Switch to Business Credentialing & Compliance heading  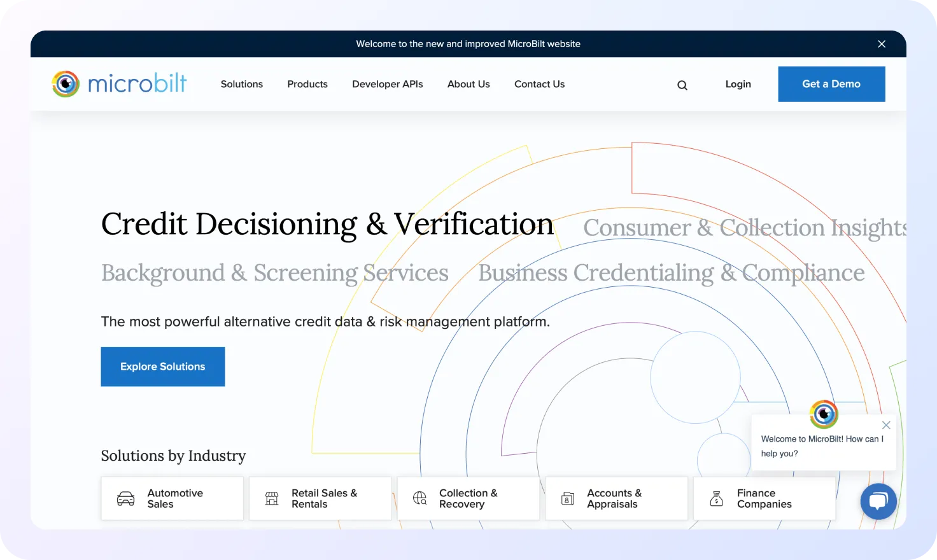[x=672, y=273]
